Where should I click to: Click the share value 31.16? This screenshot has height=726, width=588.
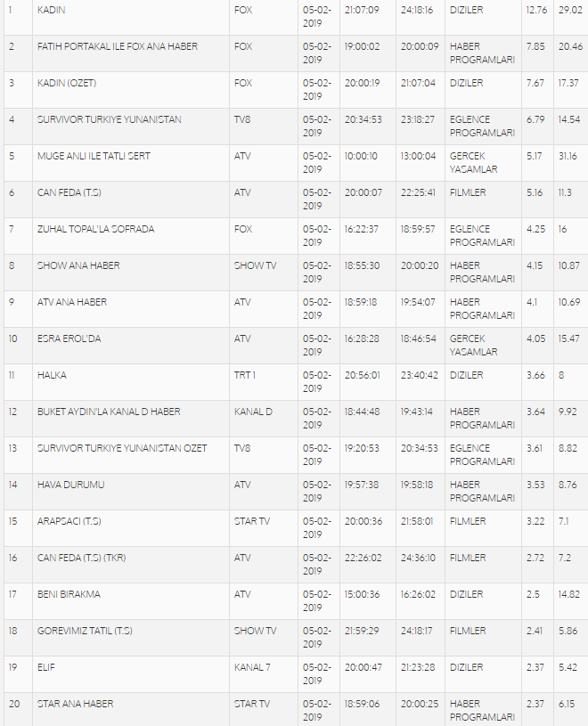568,156
